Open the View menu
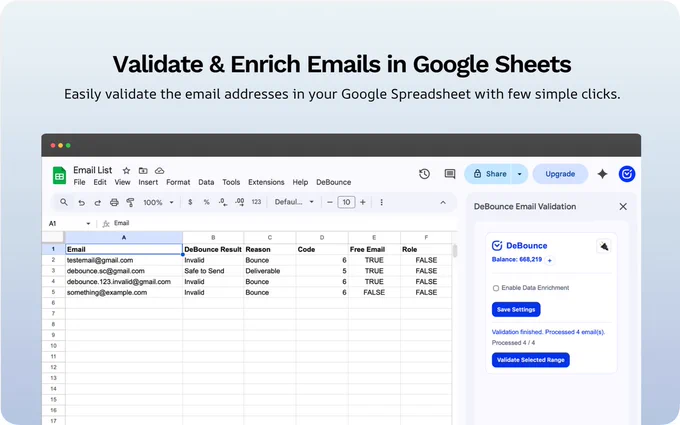The image size is (680, 425). 122,182
